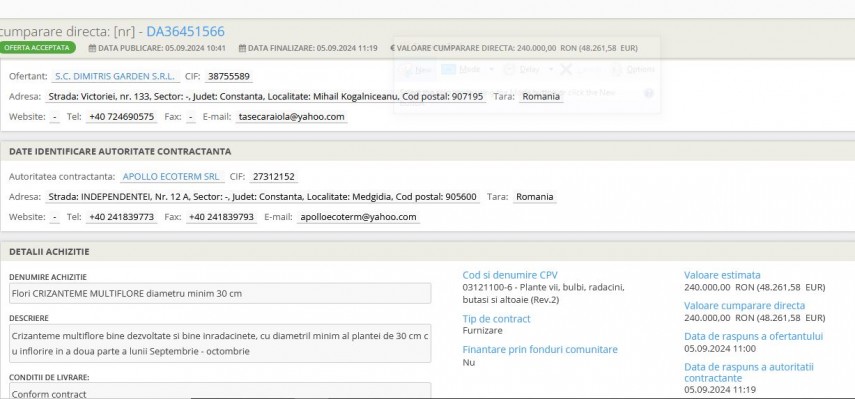855x399 pixels.
Task: Click the apolloecoterm@yahoo.com email value
Action: [358, 217]
